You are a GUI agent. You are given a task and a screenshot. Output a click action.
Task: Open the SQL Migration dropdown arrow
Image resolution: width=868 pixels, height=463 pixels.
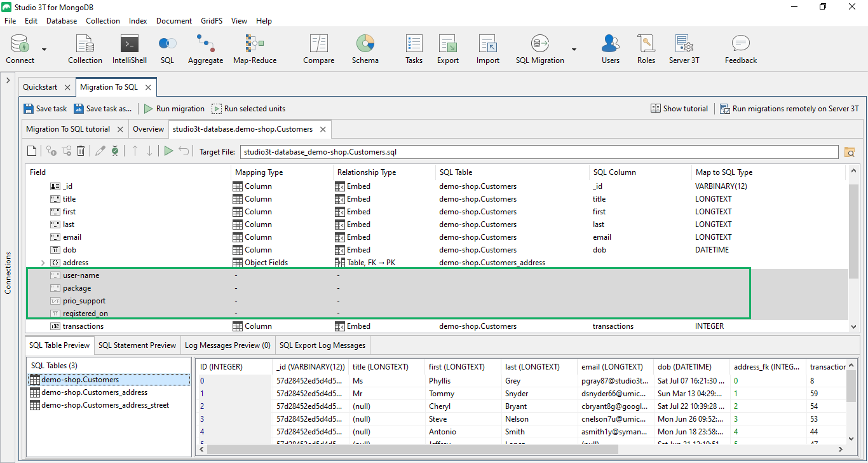[x=573, y=49]
